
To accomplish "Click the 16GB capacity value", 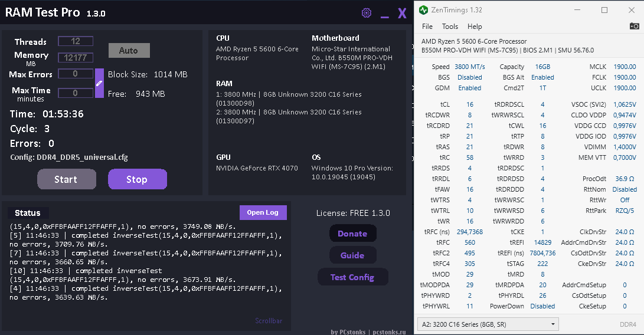I will pos(542,67).
